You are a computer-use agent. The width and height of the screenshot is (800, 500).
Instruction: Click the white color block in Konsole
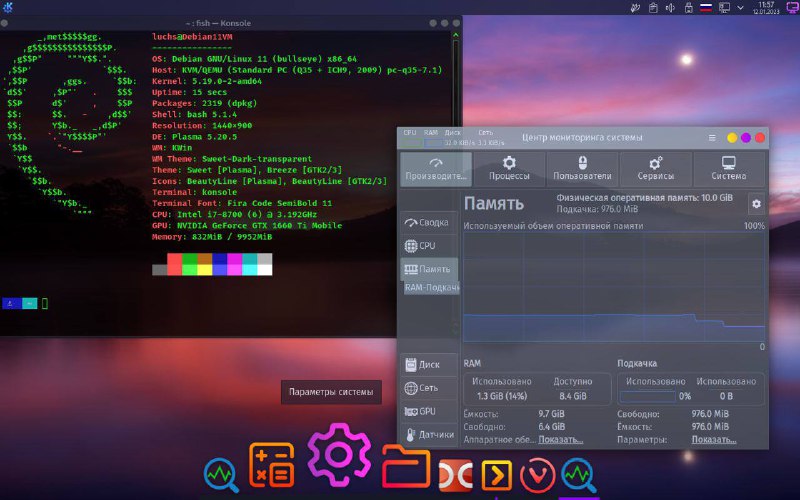[x=264, y=270]
